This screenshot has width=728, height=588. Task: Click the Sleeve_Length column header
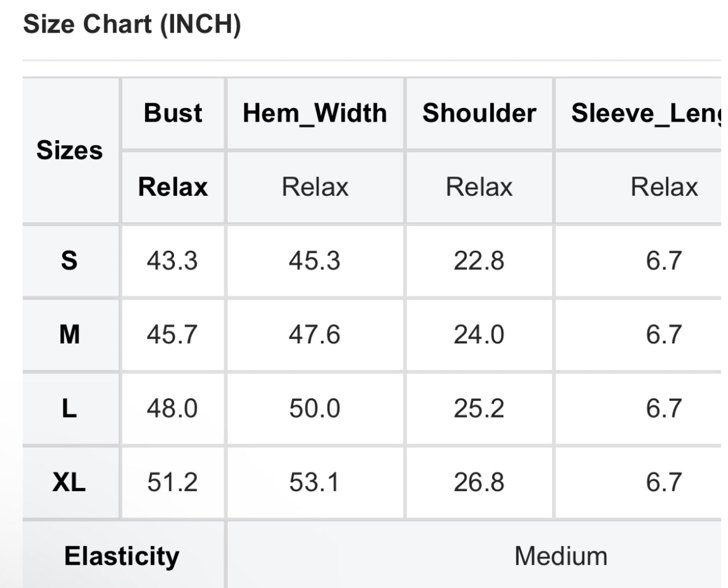coord(646,113)
